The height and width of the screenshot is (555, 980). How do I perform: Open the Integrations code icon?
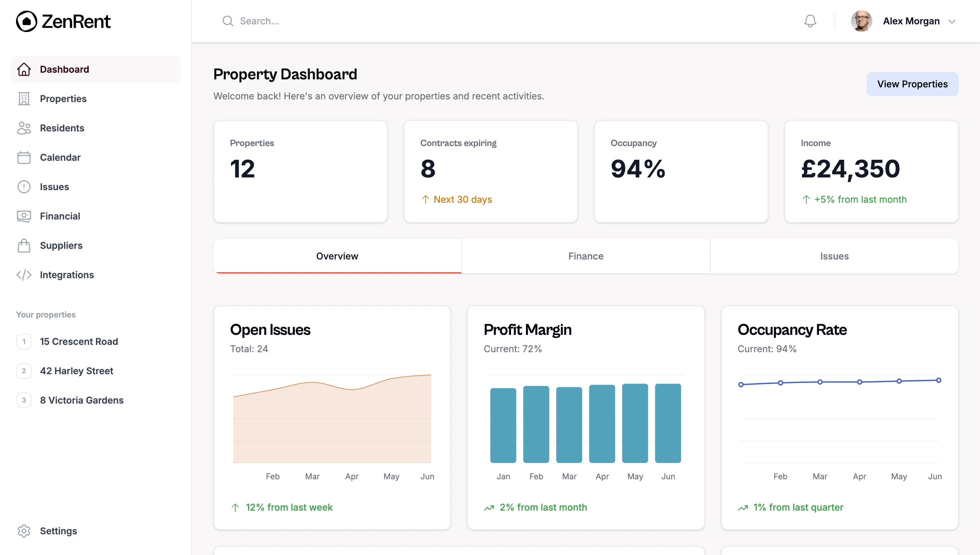(x=24, y=275)
